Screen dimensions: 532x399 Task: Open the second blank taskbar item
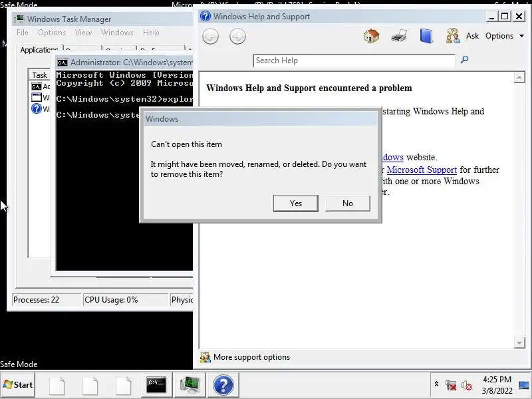click(x=90, y=386)
